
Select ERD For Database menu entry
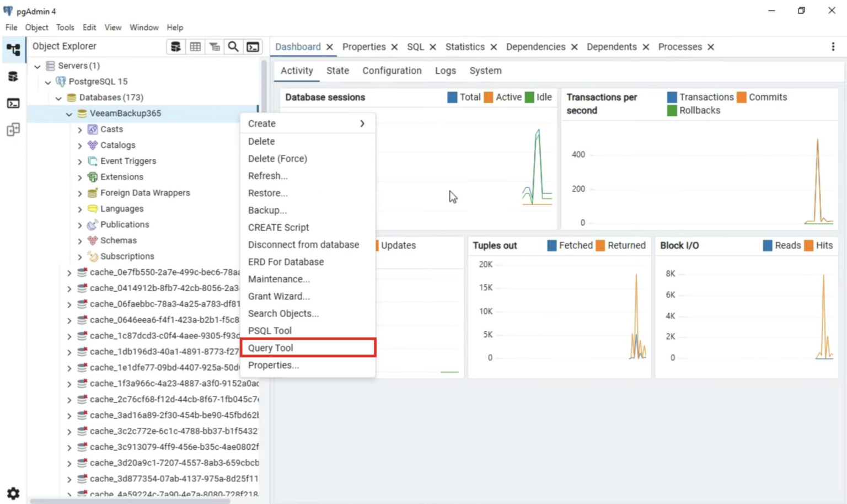pos(308,262)
